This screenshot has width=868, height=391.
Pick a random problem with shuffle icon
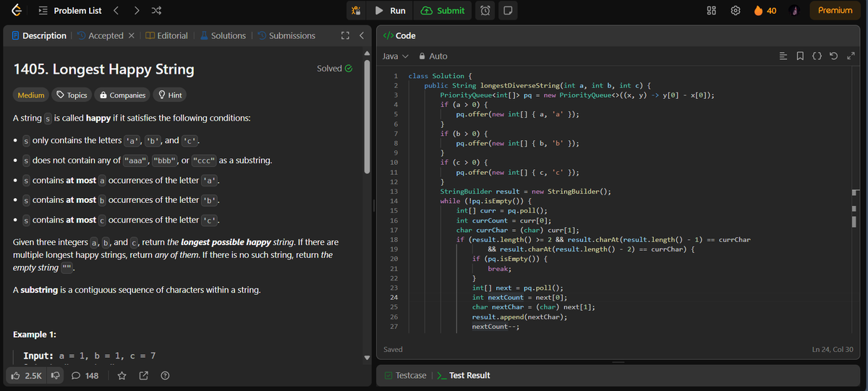click(157, 10)
